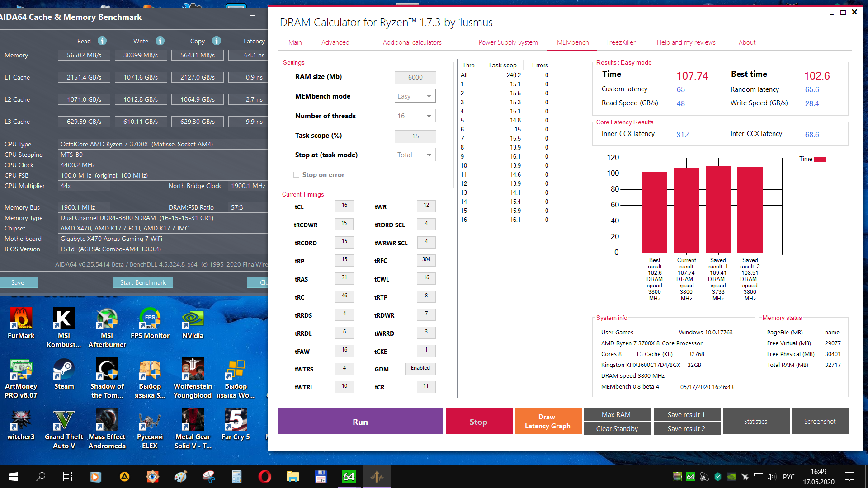868x488 pixels.
Task: Click the red Time legend swatch
Action: pyautogui.click(x=820, y=159)
